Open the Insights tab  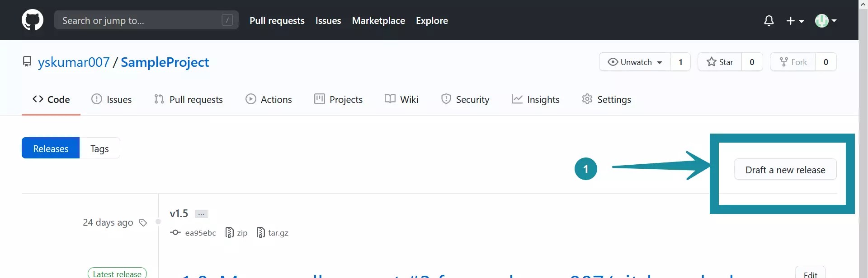536,99
